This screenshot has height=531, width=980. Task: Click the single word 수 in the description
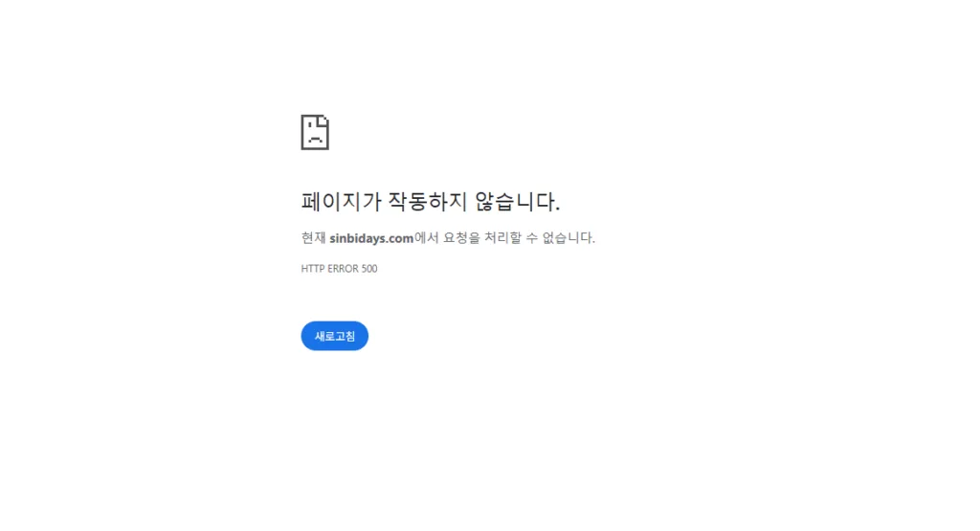pyautogui.click(x=531, y=237)
